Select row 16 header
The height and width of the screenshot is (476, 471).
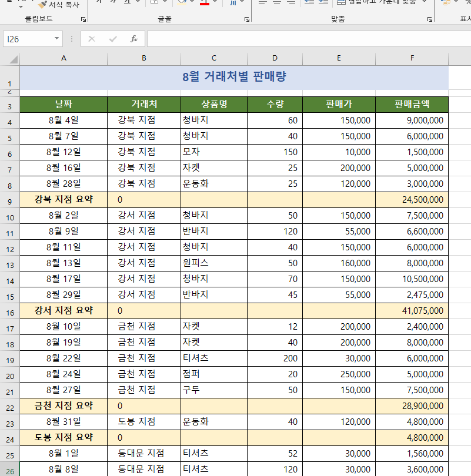pos(10,311)
